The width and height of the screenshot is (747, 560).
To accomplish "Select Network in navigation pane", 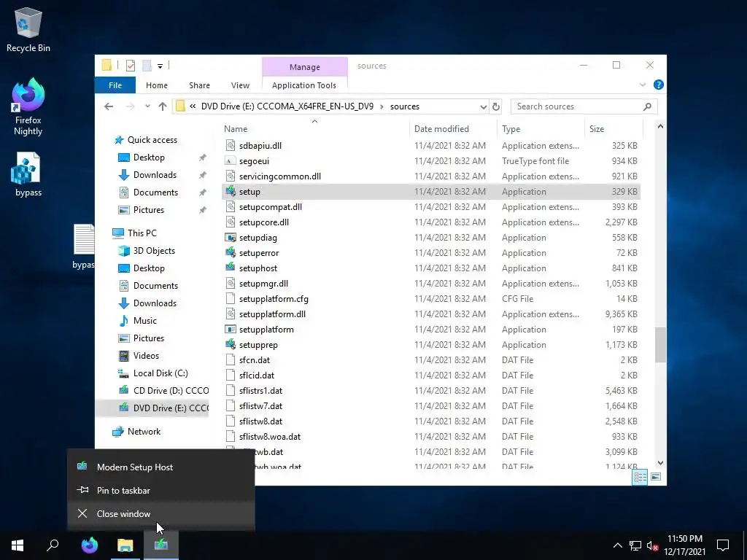I will (144, 432).
